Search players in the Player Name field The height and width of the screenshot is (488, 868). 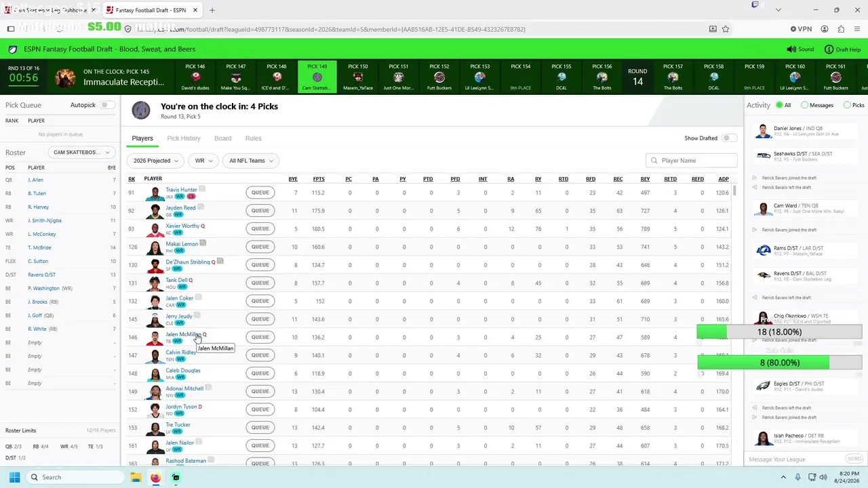[692, 161]
